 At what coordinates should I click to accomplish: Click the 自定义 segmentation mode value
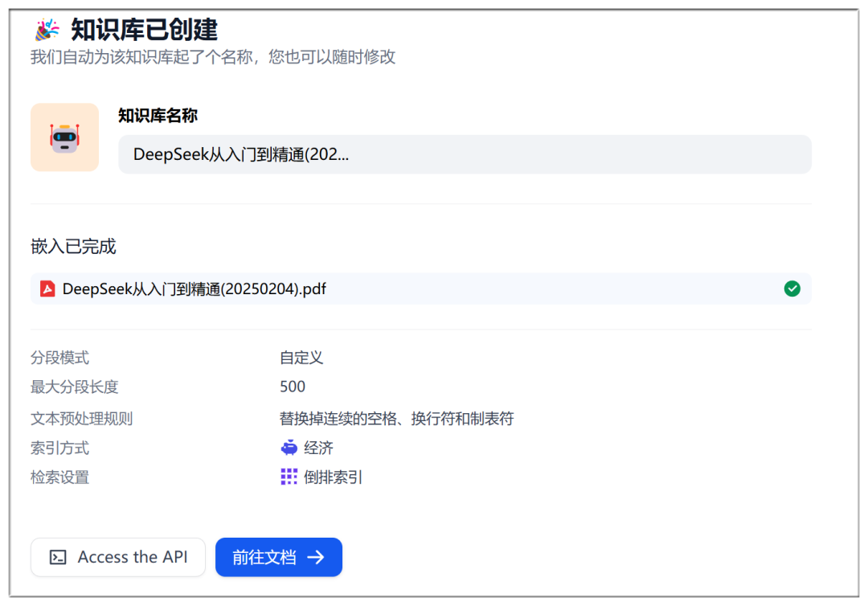[301, 358]
